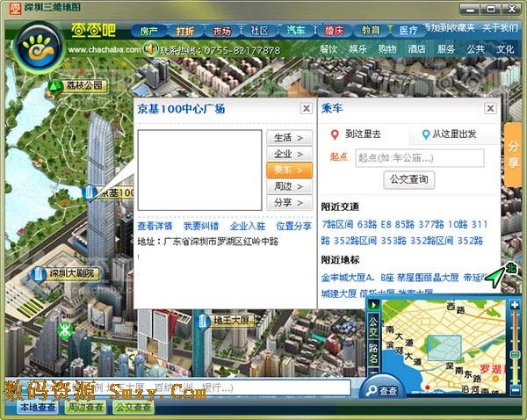The width and height of the screenshot is (527, 420).
Task: Zoom out with the minus icon
Action: [x=515, y=389]
